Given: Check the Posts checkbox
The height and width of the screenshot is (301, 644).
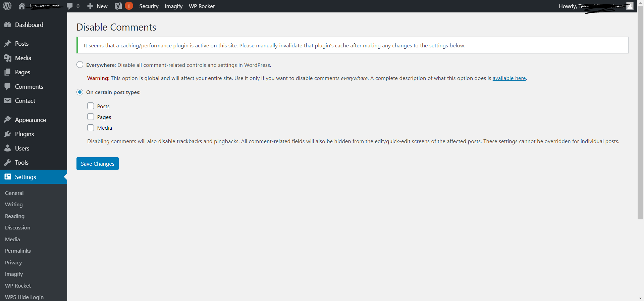Looking at the screenshot, I should point(91,106).
